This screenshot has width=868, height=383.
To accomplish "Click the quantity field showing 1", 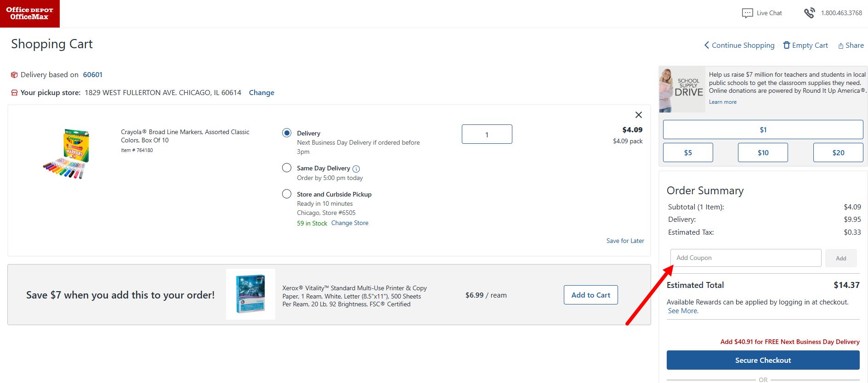I will [487, 134].
